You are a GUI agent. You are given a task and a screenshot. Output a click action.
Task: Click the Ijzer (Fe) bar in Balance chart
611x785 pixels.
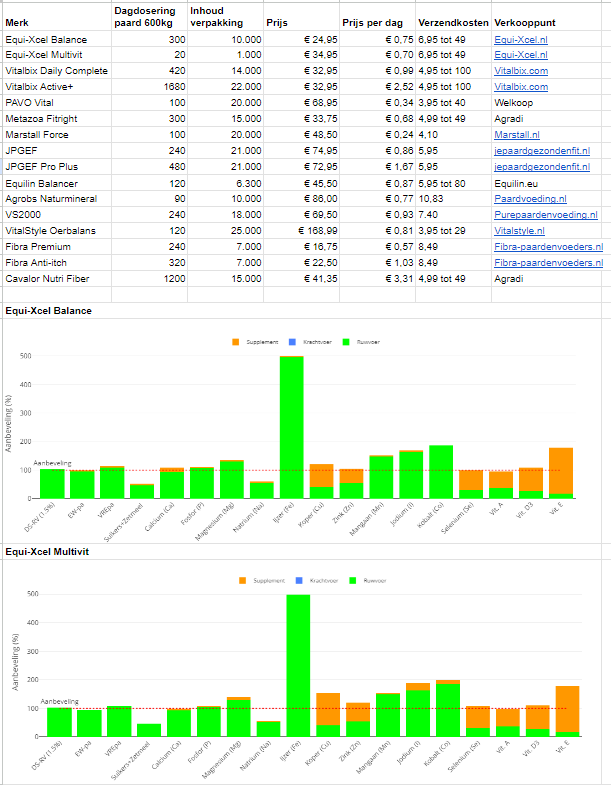[x=291, y=427]
